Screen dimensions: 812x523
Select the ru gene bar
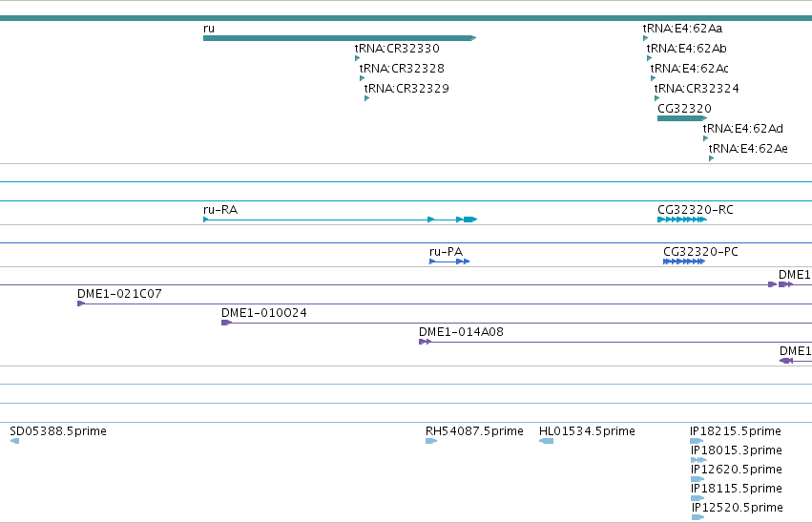[x=340, y=38]
